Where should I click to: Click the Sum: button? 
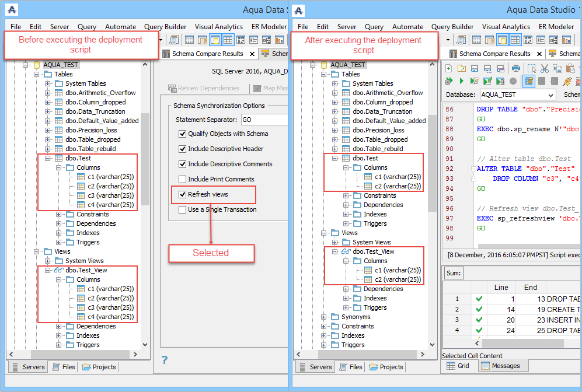tap(454, 273)
